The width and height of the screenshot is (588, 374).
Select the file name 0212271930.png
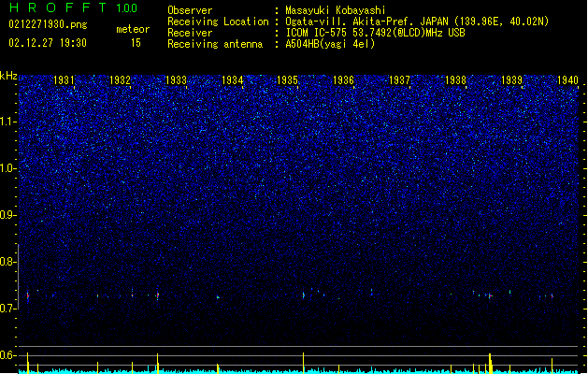[x=48, y=24]
